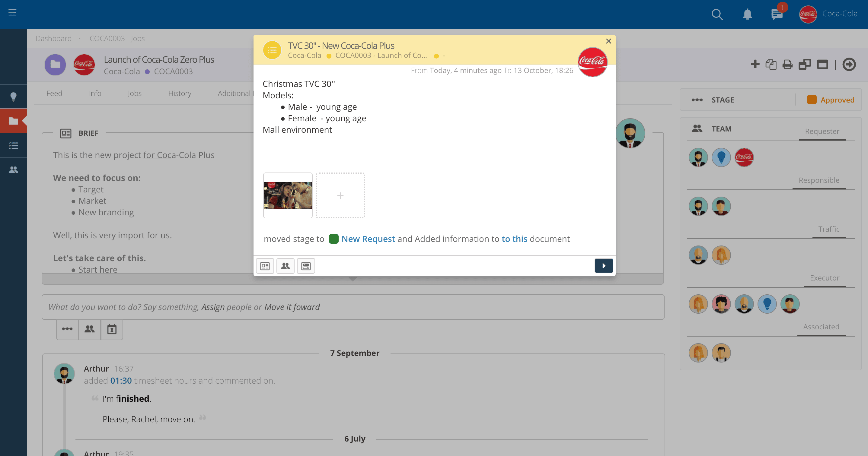Click the people icon in popup footer
868x456 pixels.
[285, 266]
